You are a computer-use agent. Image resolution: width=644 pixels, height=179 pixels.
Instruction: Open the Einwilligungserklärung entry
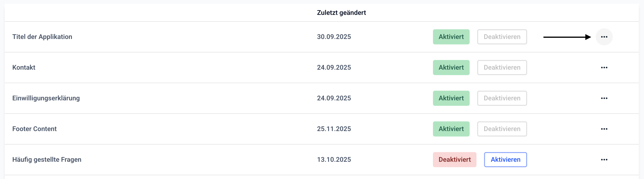tap(46, 98)
